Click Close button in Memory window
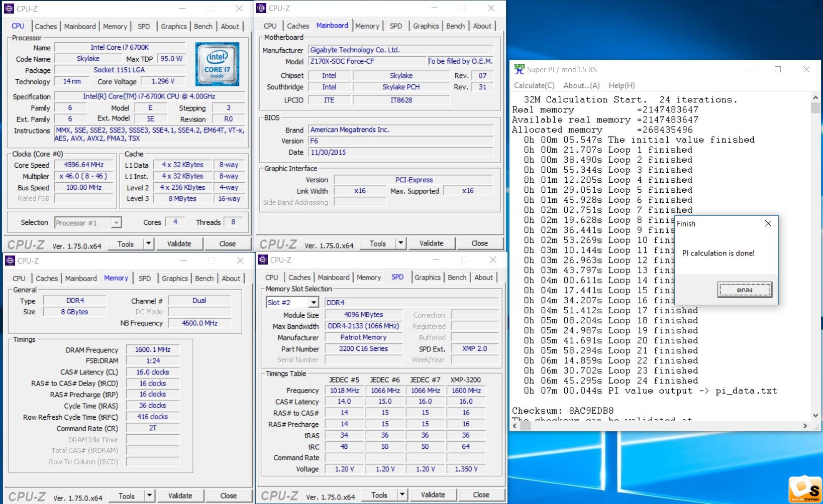 [229, 495]
